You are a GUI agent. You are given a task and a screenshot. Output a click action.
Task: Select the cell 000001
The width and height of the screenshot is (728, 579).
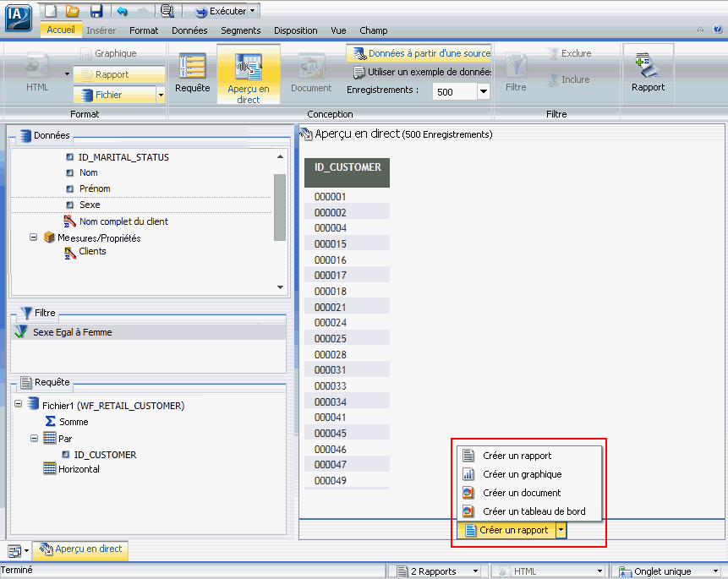point(347,196)
